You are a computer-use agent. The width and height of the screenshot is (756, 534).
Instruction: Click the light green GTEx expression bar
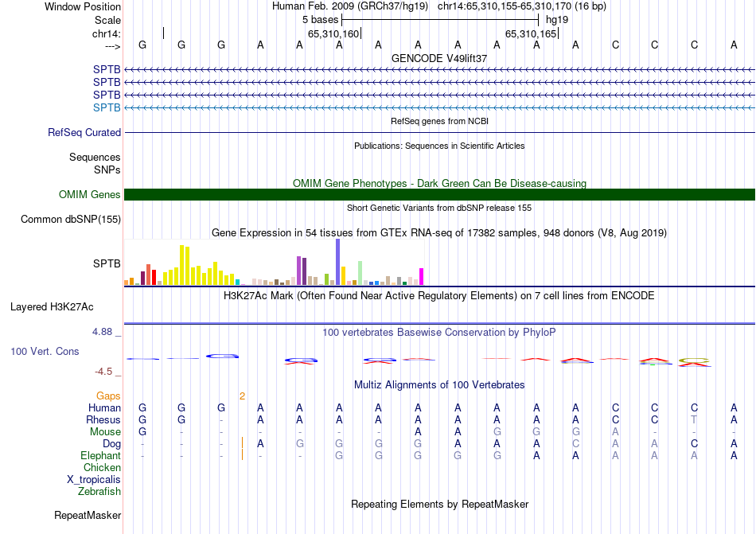(x=360, y=273)
